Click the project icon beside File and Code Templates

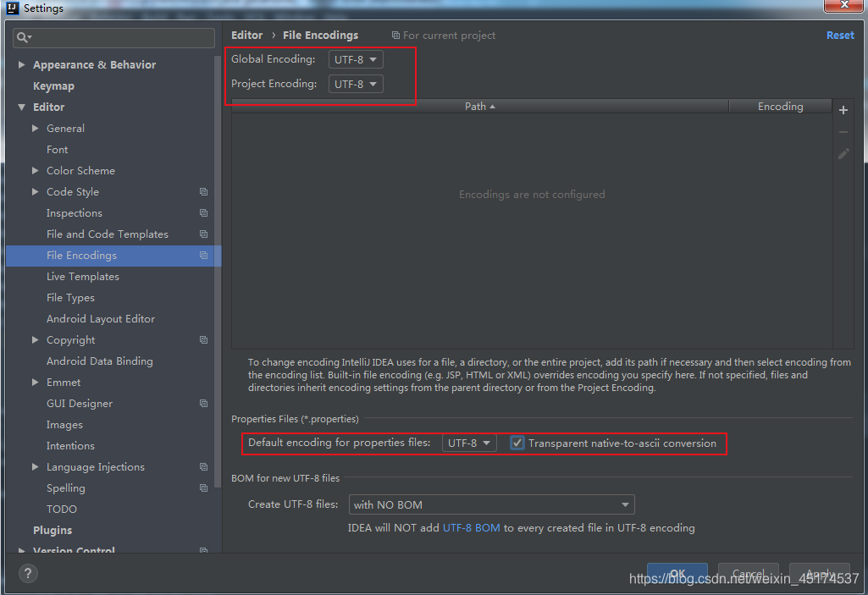tap(204, 234)
